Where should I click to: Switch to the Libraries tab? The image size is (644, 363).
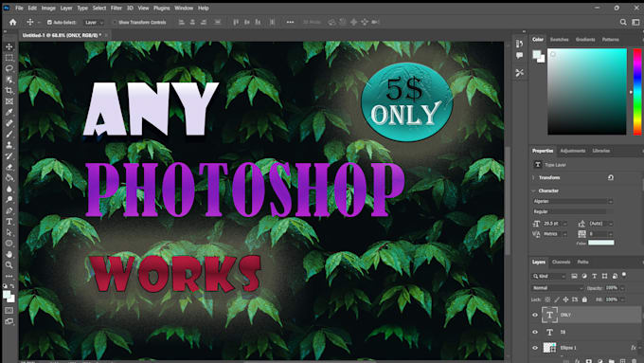pyautogui.click(x=600, y=151)
